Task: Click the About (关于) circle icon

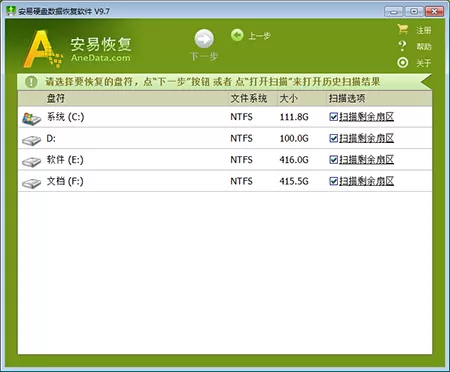Action: [x=403, y=62]
